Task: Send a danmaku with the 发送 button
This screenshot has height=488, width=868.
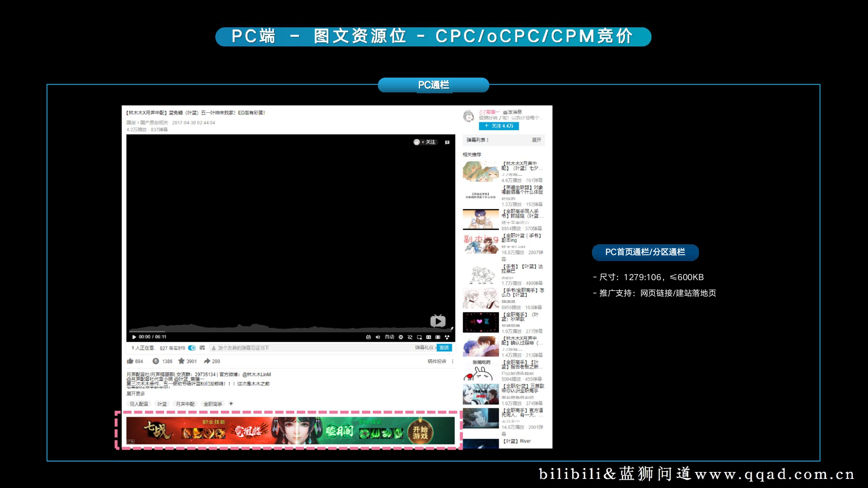Action: pyautogui.click(x=444, y=347)
